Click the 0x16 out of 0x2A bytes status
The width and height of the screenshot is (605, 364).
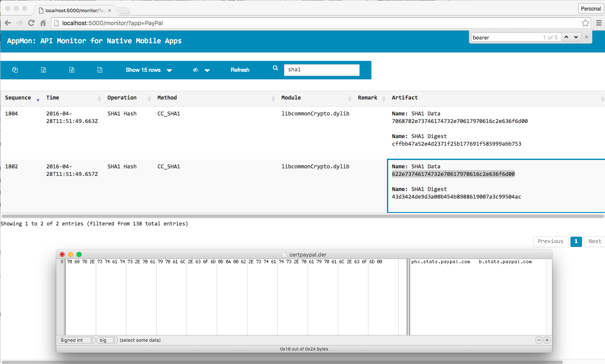[x=304, y=349]
